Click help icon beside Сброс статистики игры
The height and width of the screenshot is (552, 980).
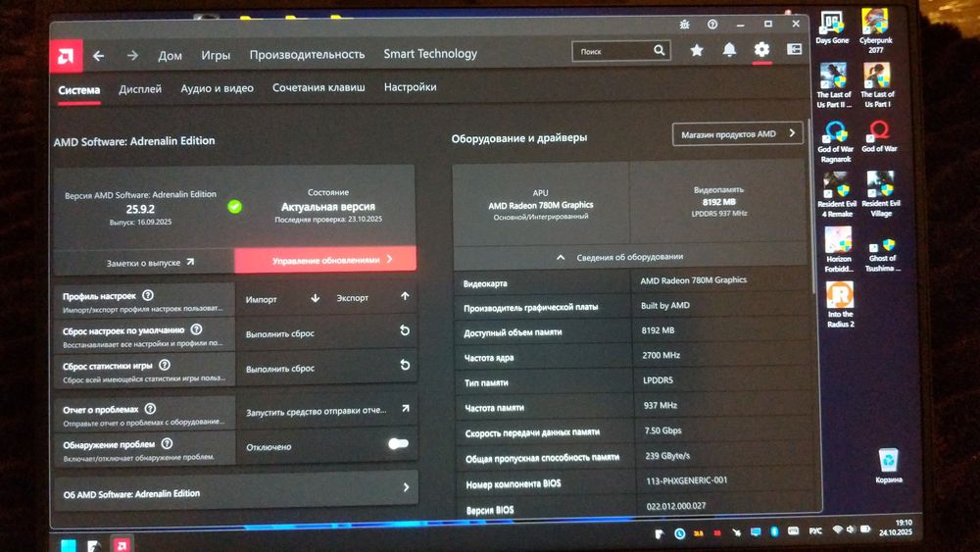[165, 365]
